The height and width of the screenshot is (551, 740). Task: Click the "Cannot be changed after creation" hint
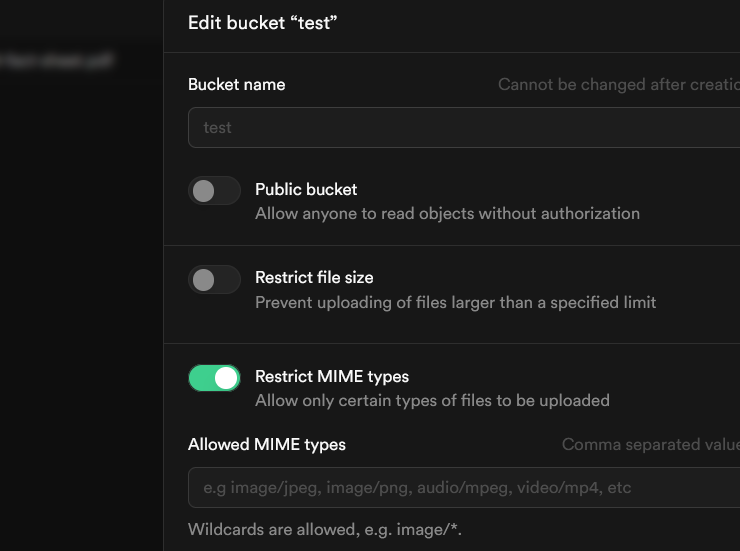pyautogui.click(x=618, y=85)
